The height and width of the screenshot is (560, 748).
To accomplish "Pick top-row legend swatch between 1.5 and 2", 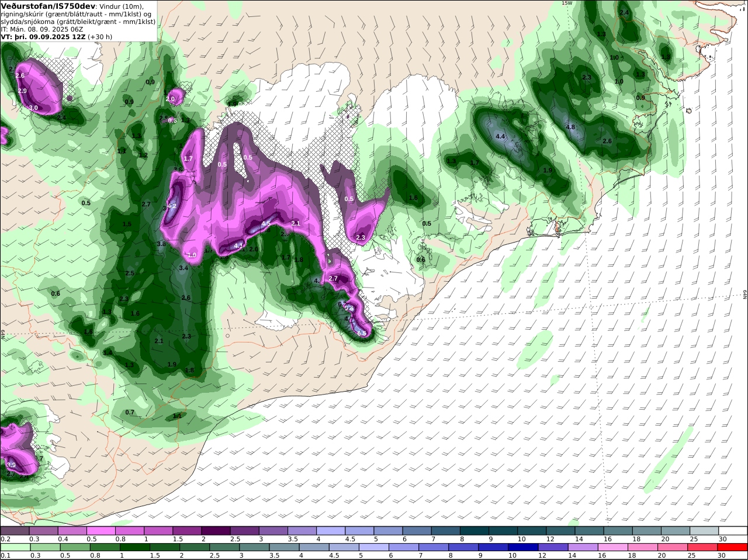I will [187, 531].
